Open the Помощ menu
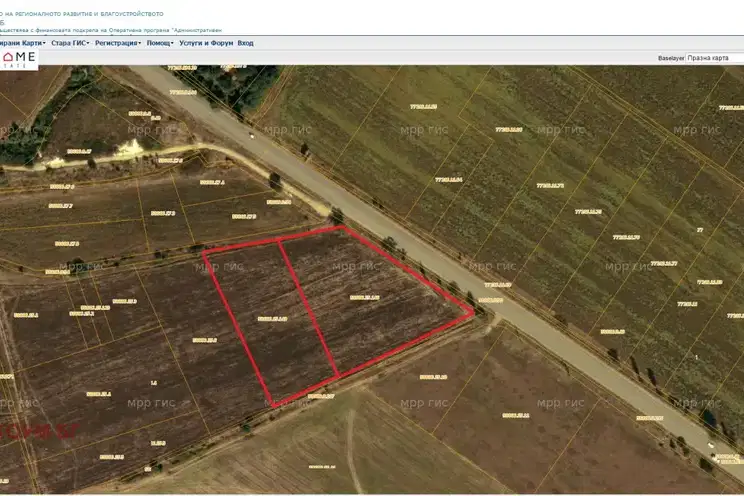744x496 pixels. tap(160, 43)
